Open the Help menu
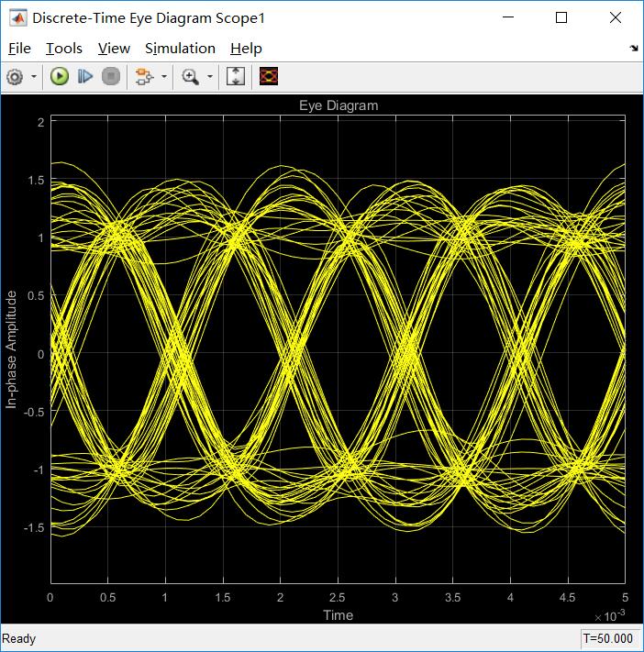This screenshot has height=652, width=644. click(x=246, y=49)
